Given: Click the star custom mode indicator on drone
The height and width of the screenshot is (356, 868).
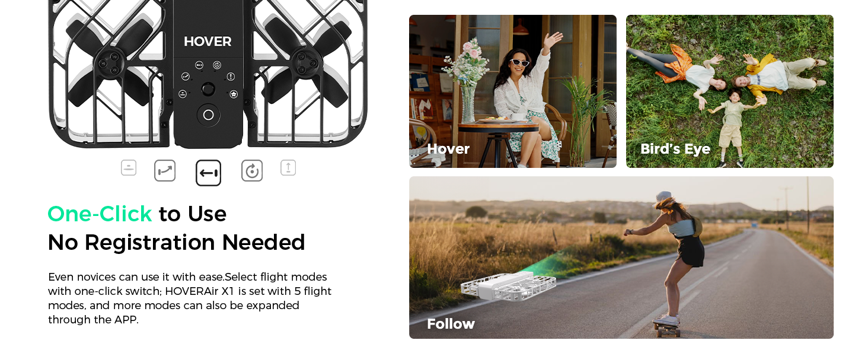Looking at the screenshot, I should click(234, 94).
